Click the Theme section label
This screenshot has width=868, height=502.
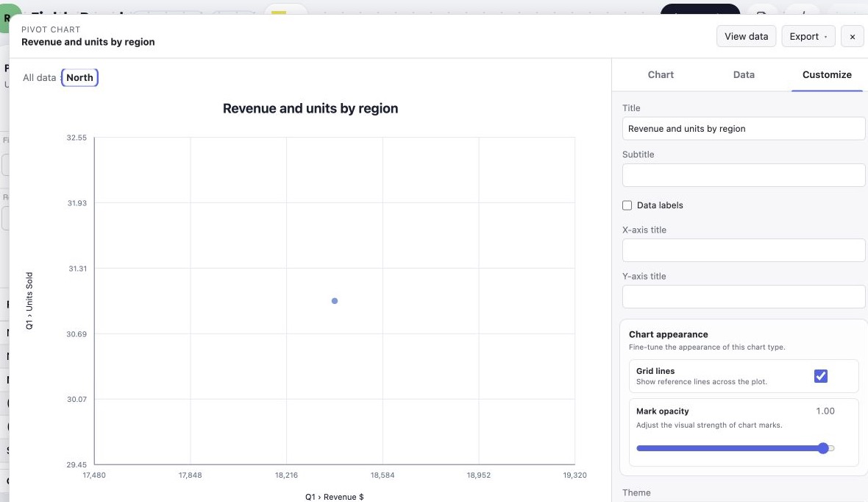click(636, 493)
